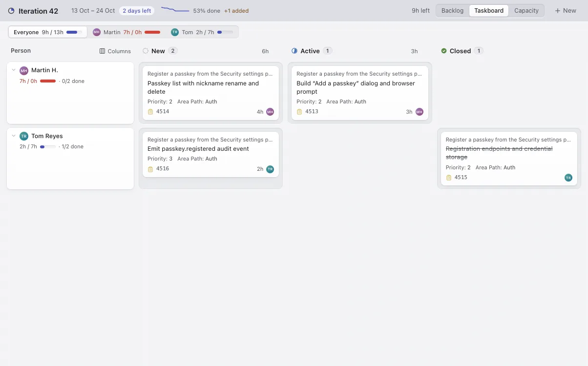The width and height of the screenshot is (588, 366).
Task: Click the 9h left header label
Action: 420,11
